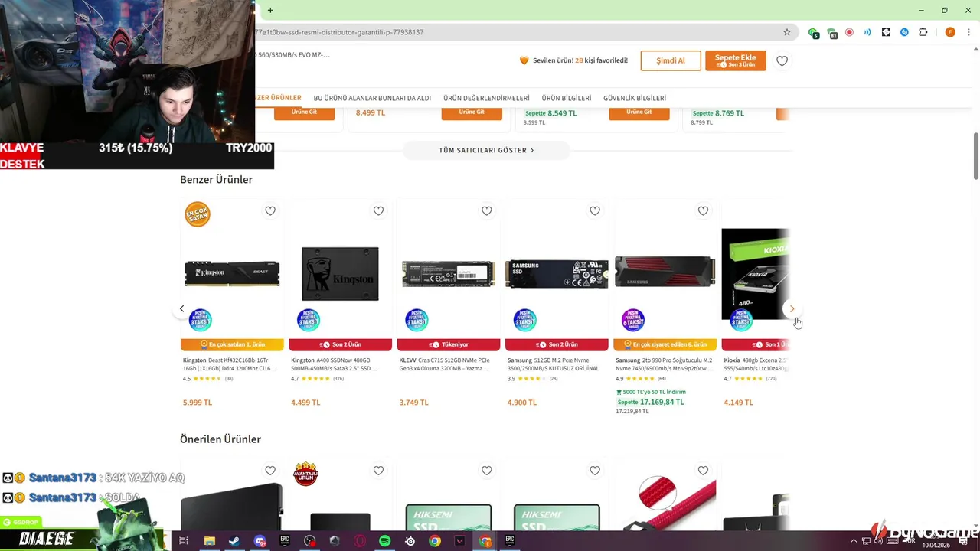Show hidden system tray icons
The height and width of the screenshot is (551, 980).
coord(854,541)
